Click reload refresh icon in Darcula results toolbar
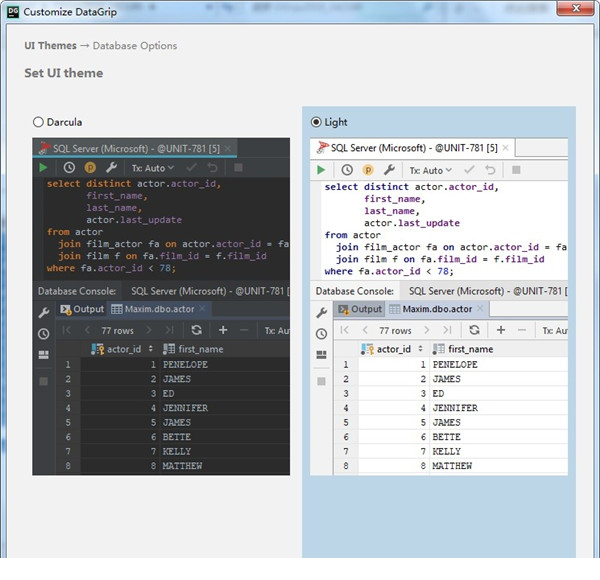Image resolution: width=600 pixels, height=580 pixels. pyautogui.click(x=197, y=330)
